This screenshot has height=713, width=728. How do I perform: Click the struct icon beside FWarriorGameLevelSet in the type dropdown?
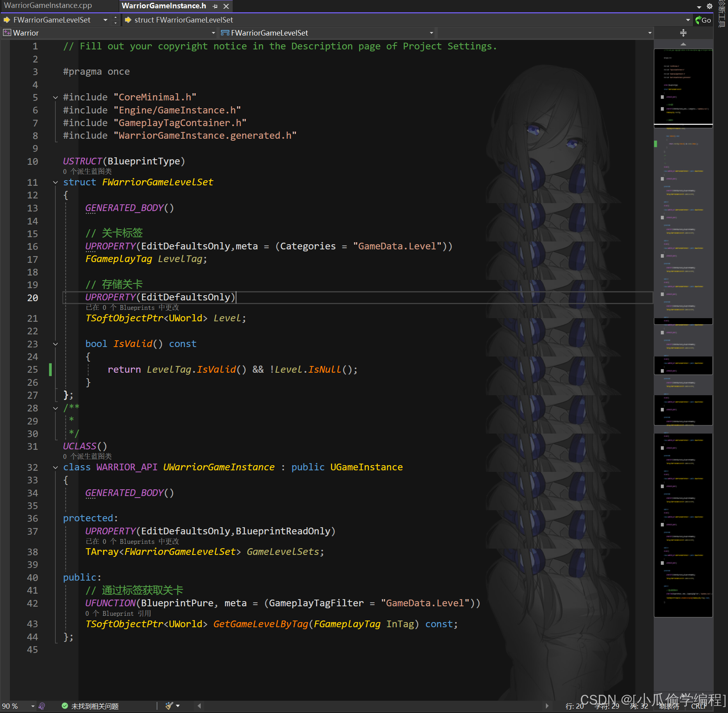(x=225, y=33)
